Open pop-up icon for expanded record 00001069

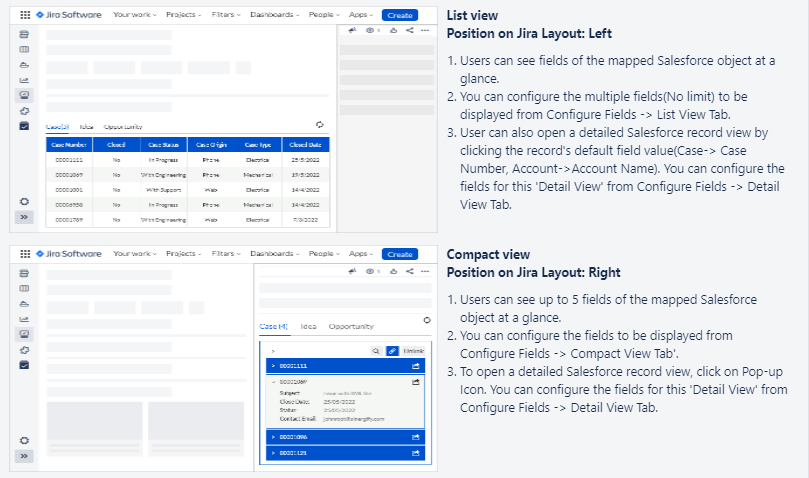coord(415,382)
